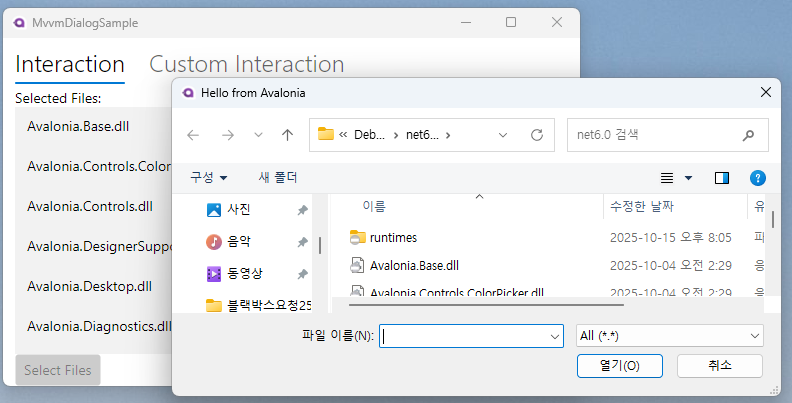Toggle the preview pane

[722, 178]
